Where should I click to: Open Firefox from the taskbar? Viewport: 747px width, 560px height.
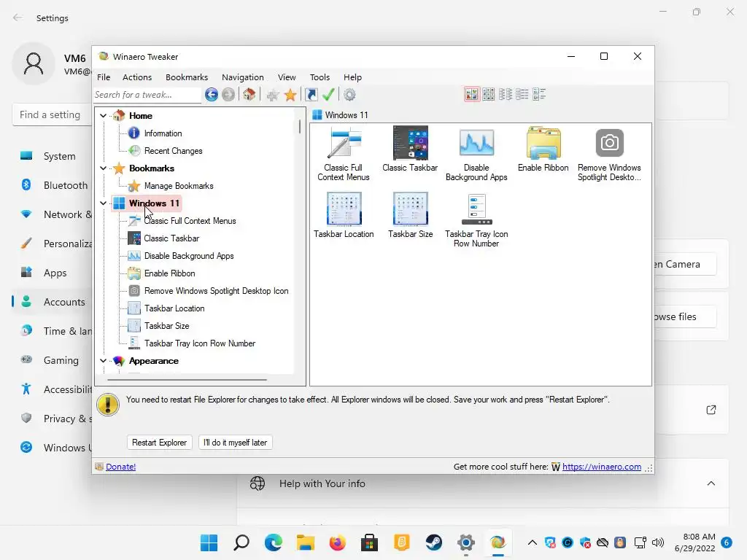pos(337,542)
